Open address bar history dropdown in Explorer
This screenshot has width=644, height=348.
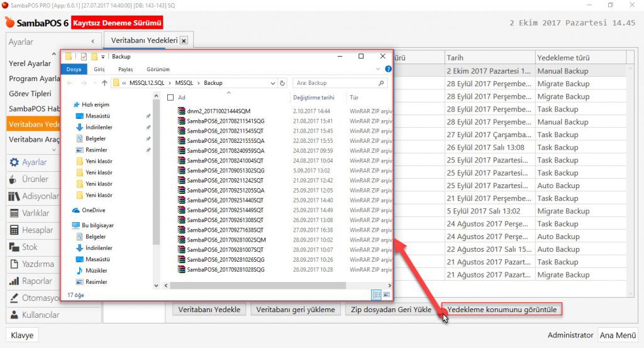(273, 83)
